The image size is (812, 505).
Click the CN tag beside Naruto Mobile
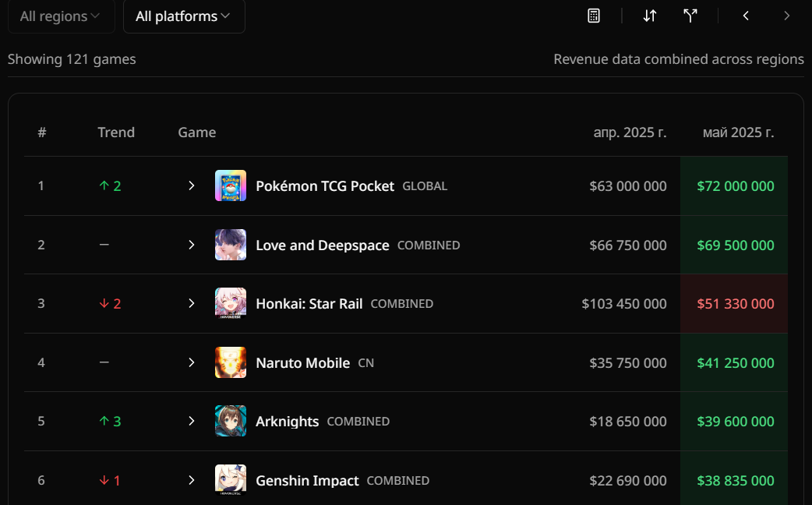[366, 363]
